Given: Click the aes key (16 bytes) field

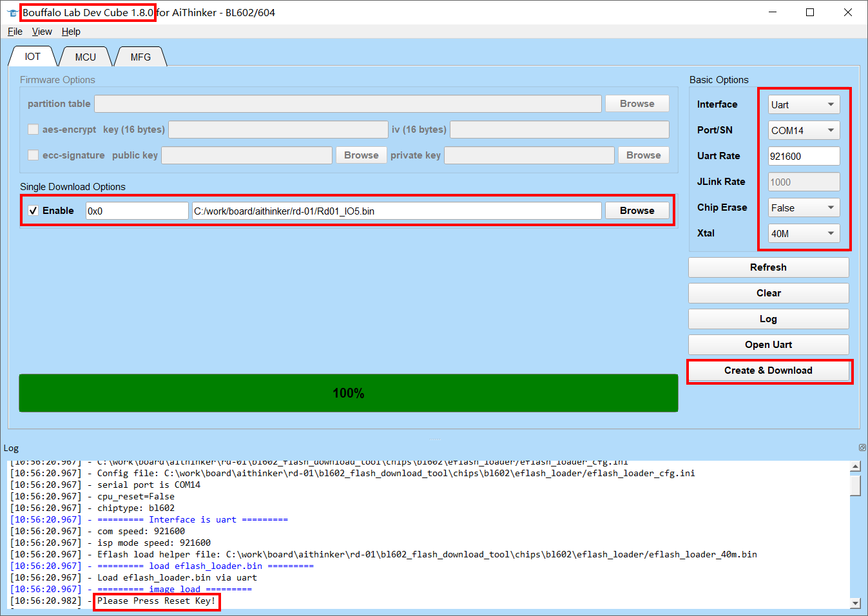Looking at the screenshot, I should pyautogui.click(x=278, y=130).
